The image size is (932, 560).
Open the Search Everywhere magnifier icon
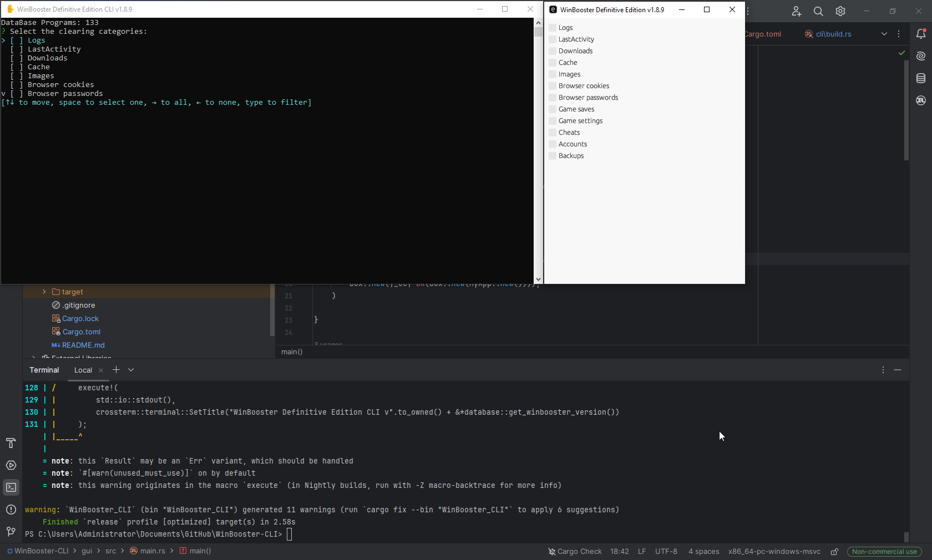(818, 11)
